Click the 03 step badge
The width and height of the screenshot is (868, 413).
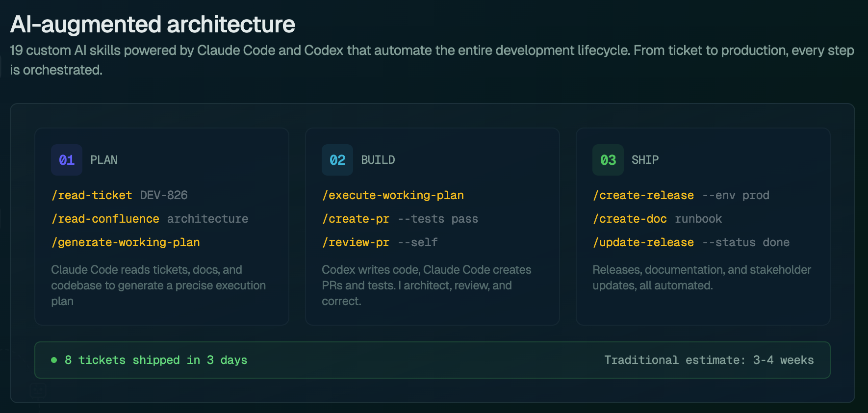(608, 160)
